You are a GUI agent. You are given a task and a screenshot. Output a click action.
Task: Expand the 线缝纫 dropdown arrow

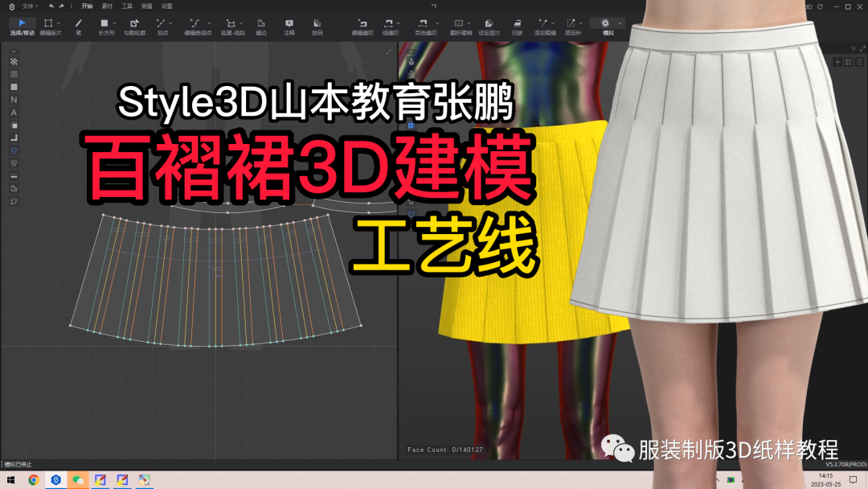point(398,23)
